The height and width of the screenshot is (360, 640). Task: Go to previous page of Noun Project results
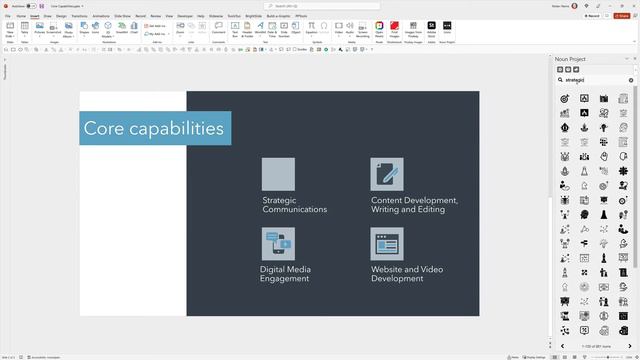pos(562,346)
